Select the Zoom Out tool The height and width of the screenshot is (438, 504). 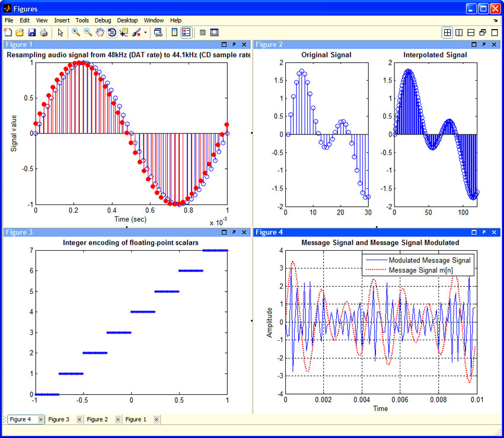[87, 33]
